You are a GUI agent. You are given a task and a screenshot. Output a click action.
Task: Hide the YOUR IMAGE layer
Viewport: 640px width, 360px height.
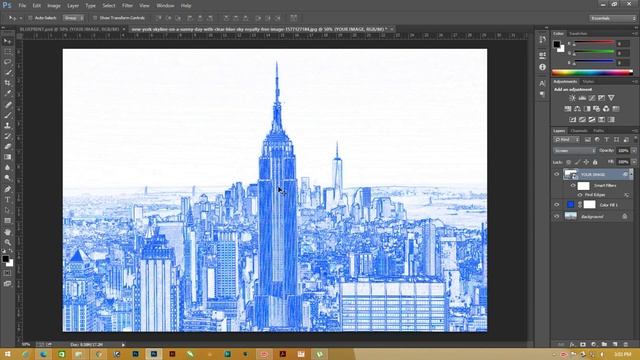(x=557, y=174)
